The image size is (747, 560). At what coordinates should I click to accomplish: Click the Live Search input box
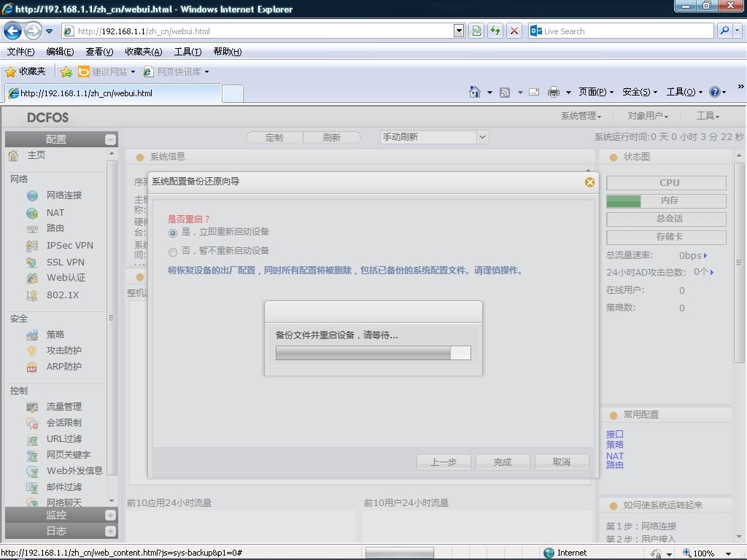pos(622,31)
